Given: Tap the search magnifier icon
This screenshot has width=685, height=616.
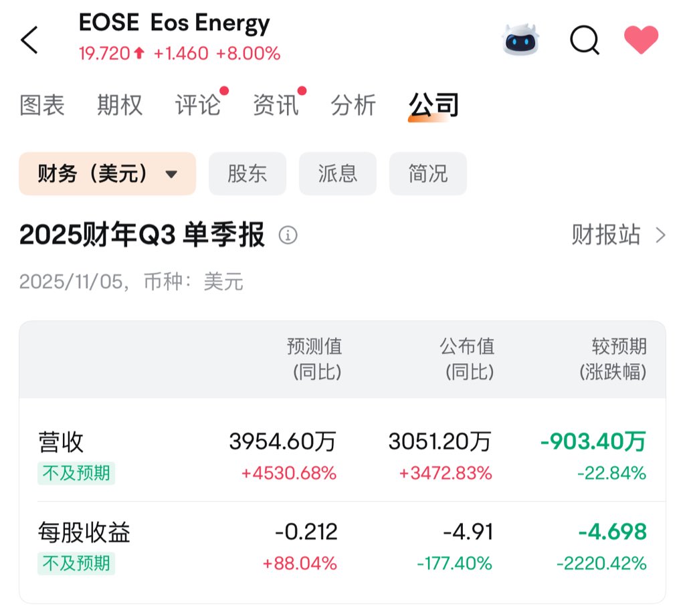Looking at the screenshot, I should (584, 40).
